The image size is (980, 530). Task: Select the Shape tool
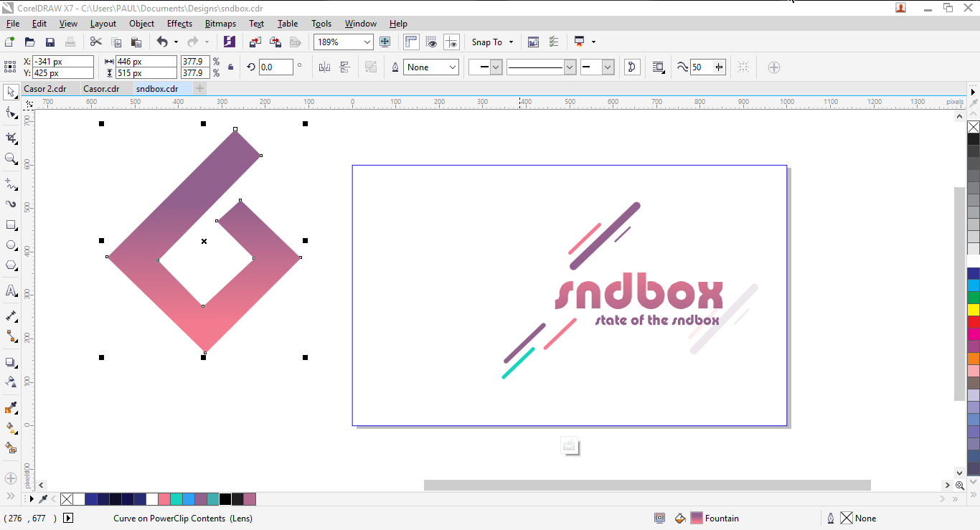(11, 113)
